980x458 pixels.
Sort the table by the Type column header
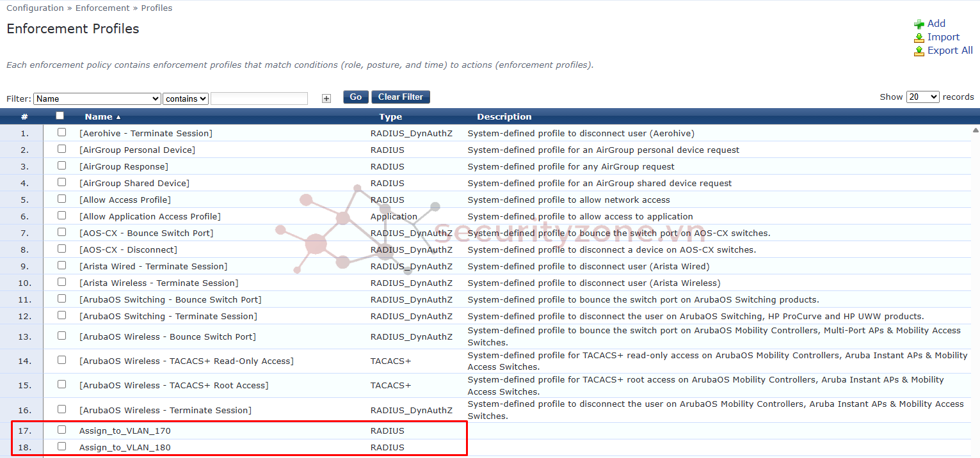pos(390,117)
